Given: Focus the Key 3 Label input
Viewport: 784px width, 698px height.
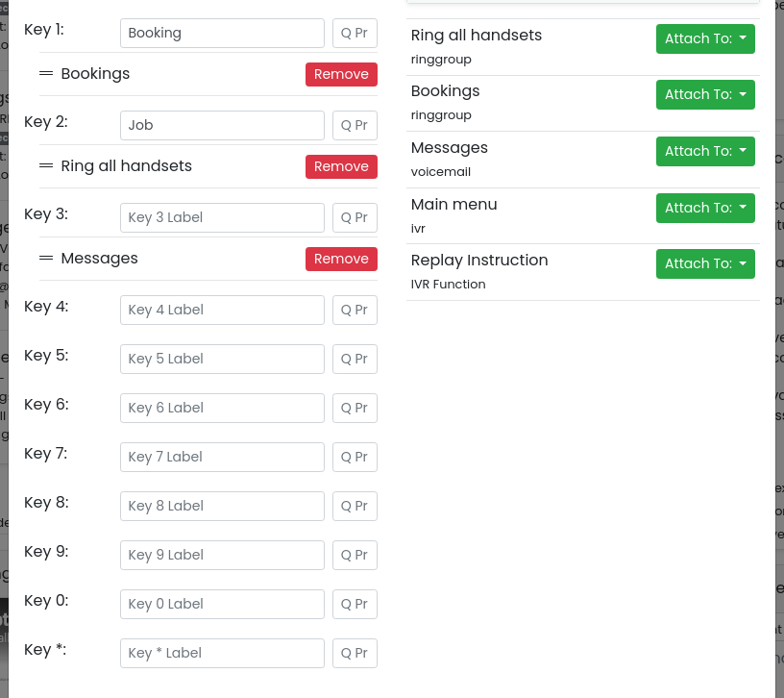Looking at the screenshot, I should coord(222,217).
